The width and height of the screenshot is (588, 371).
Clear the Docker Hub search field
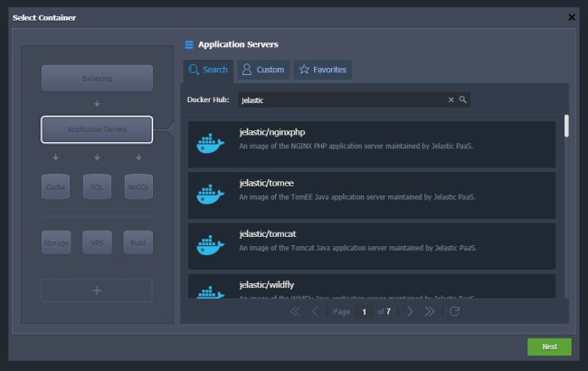tap(451, 100)
